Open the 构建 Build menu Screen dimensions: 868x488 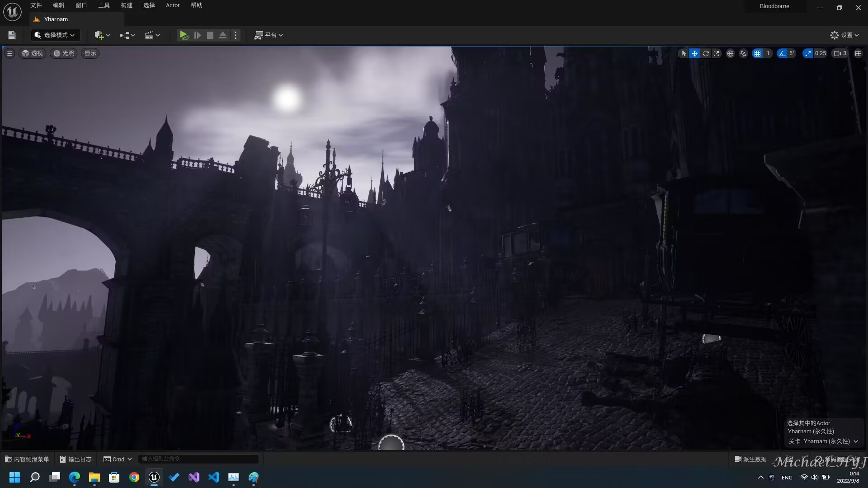(x=127, y=5)
